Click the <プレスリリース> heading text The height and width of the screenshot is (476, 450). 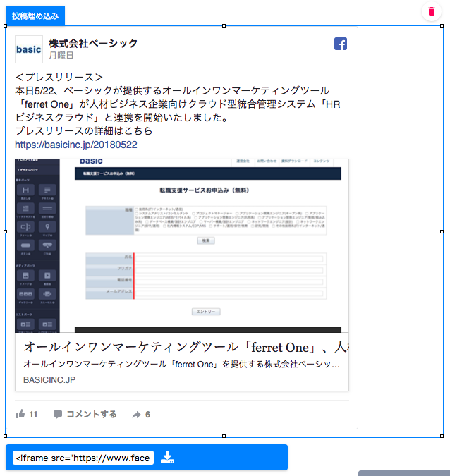tap(59, 77)
